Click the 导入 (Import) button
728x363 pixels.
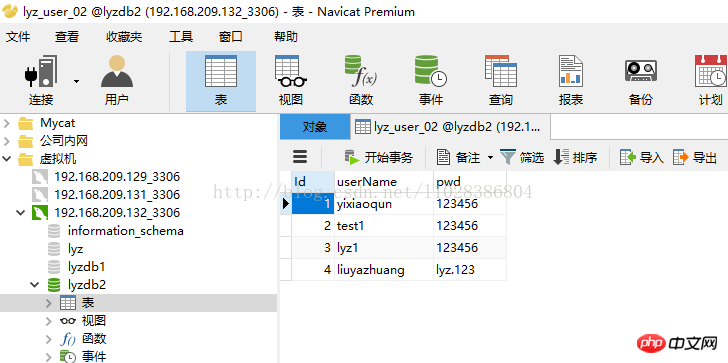coord(642,158)
